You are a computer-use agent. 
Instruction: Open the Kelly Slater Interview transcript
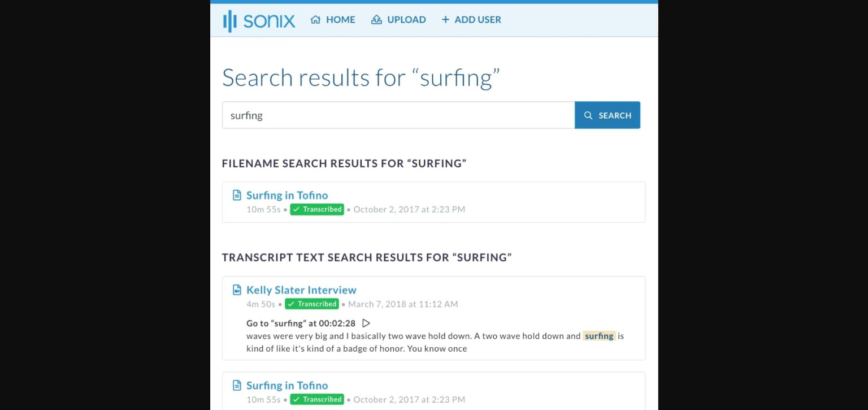[x=301, y=290]
